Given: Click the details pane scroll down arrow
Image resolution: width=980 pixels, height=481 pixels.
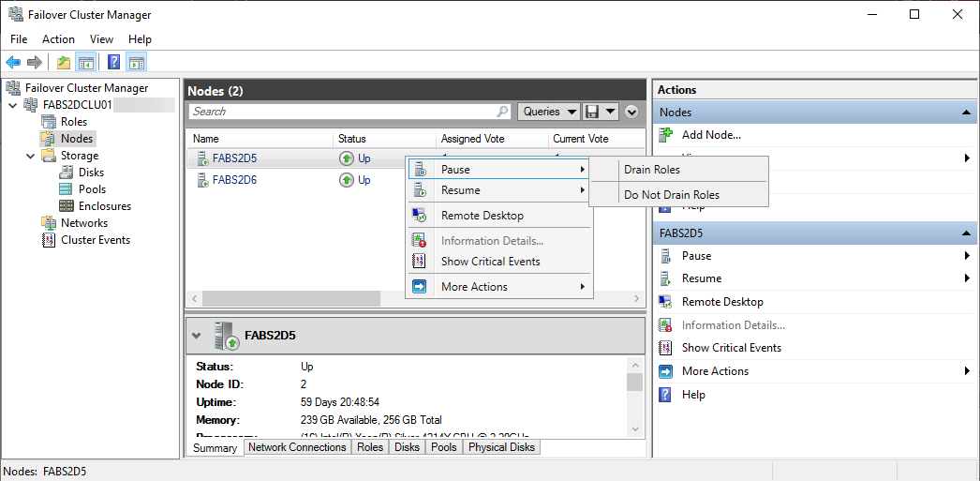Looking at the screenshot, I should [634, 429].
